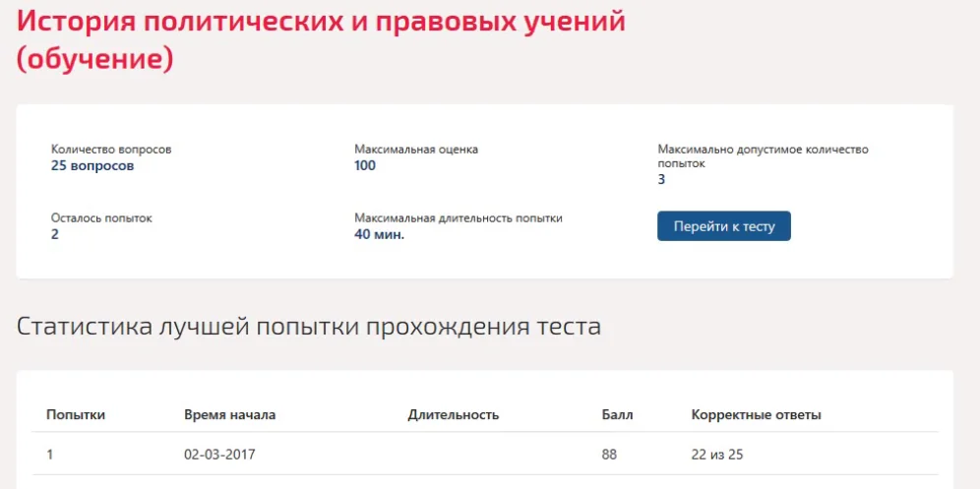Viewport: 980px width, 489px height.
Task: Select the page title «История политических и правовых учений»
Action: click(321, 22)
